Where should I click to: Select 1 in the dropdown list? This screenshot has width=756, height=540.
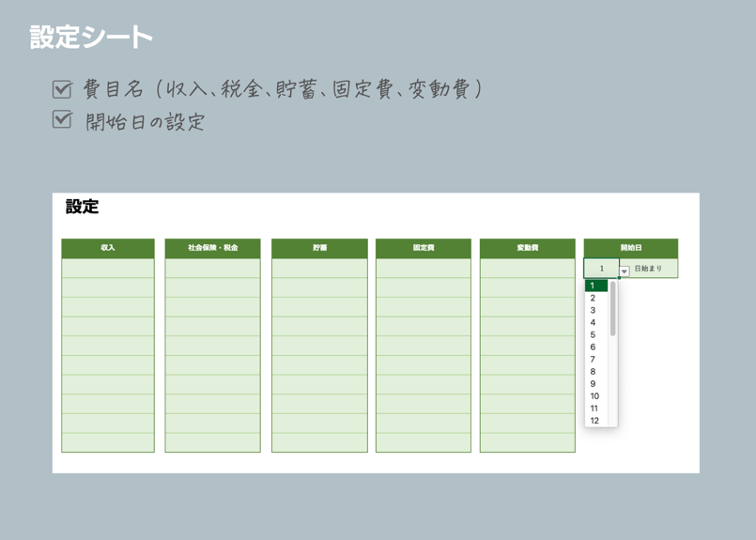click(x=593, y=285)
